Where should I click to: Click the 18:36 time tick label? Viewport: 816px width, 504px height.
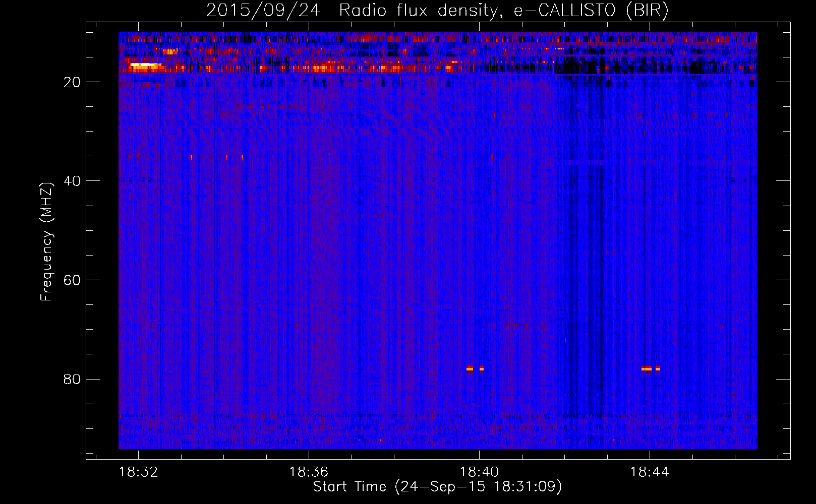(309, 472)
